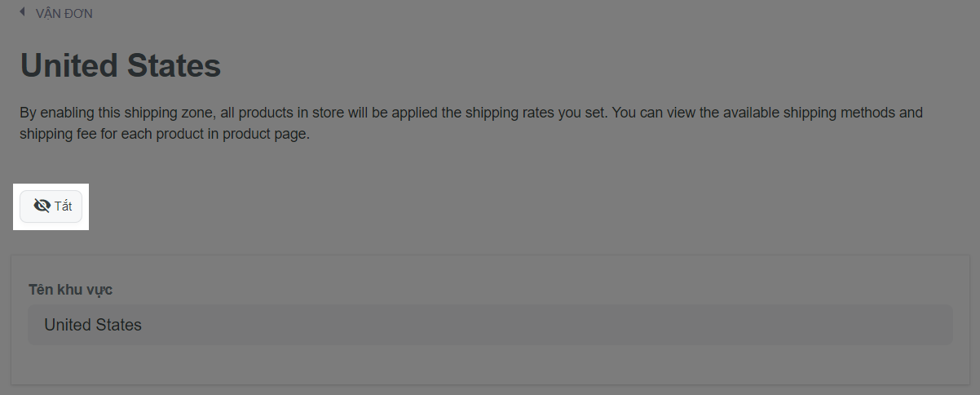This screenshot has height=395, width=980.
Task: Click the Tên khu vực label
Action: 70,290
